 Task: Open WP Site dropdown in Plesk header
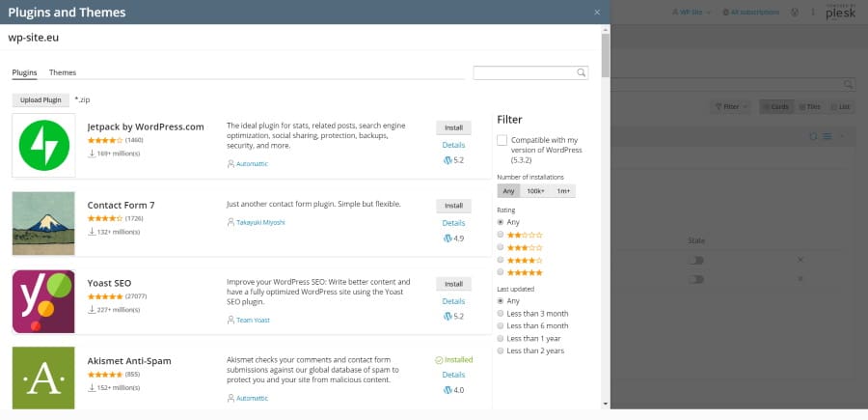(692, 13)
